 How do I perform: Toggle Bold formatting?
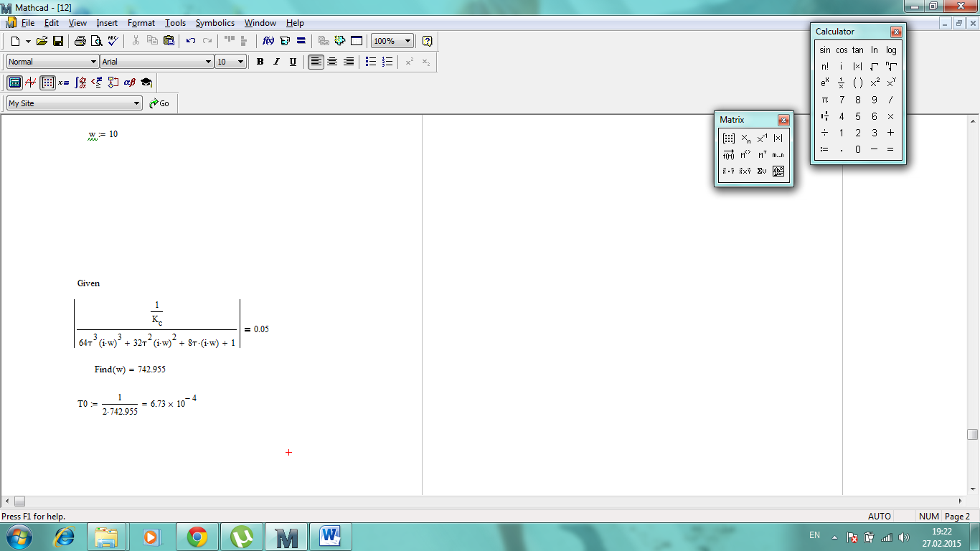260,62
